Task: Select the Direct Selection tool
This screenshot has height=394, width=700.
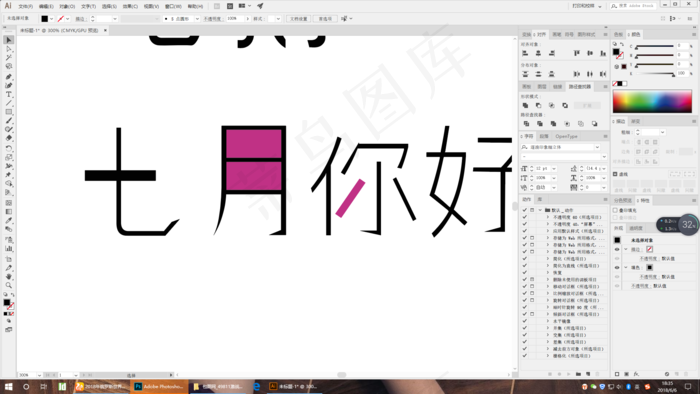Action: click(8, 49)
